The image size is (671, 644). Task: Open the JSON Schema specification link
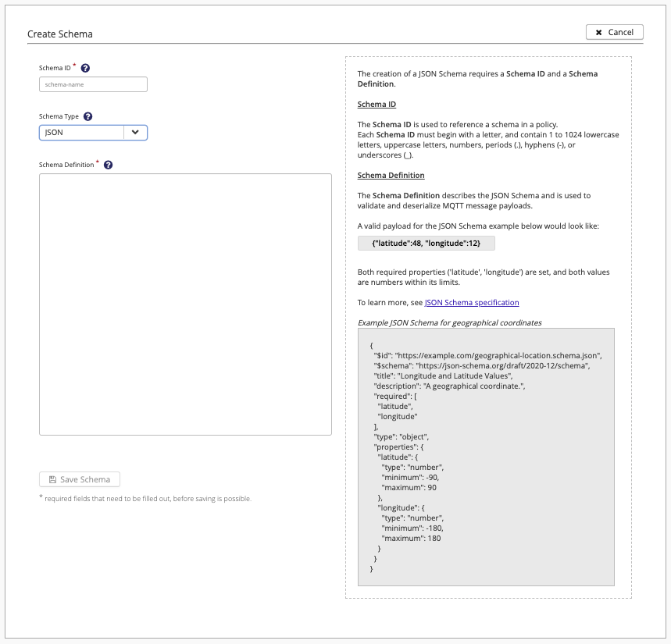click(472, 302)
